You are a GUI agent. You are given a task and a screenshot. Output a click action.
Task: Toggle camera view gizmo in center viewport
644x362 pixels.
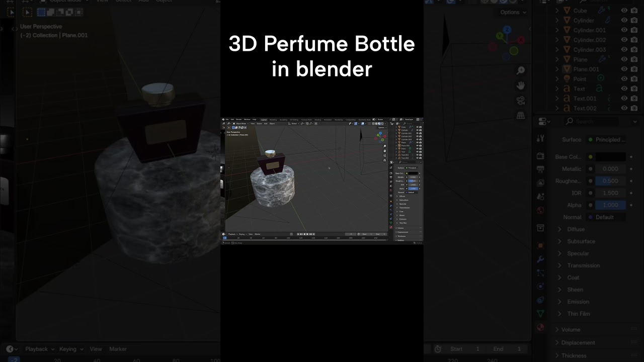[385, 155]
